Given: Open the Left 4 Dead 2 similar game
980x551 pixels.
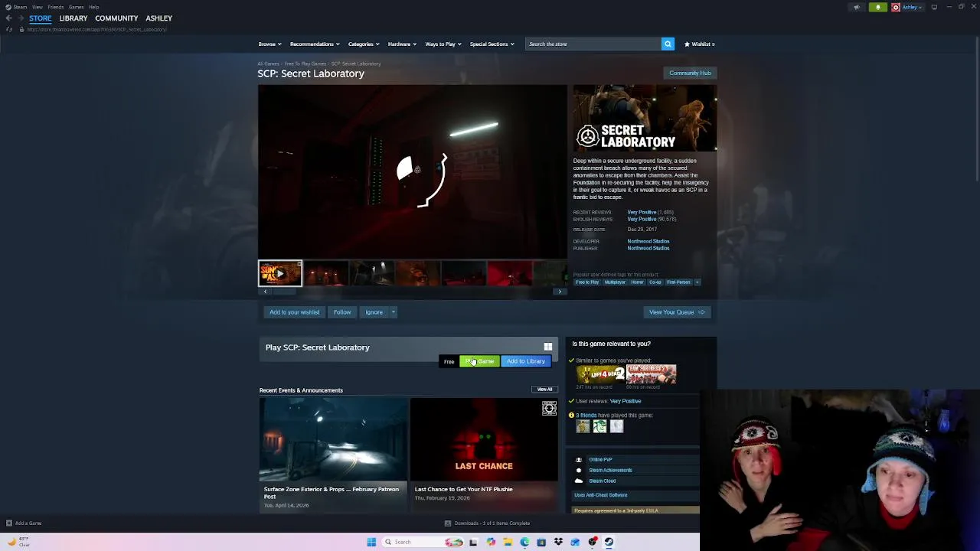Looking at the screenshot, I should point(600,373).
